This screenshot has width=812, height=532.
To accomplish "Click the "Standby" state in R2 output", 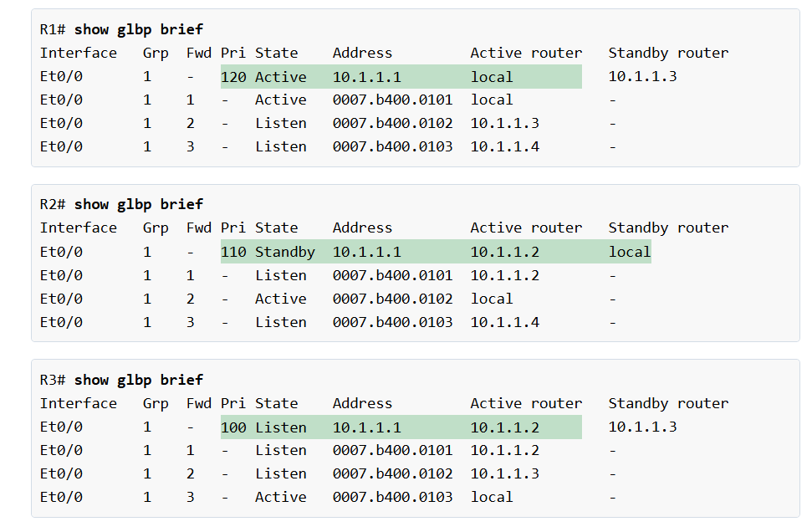I will (x=284, y=252).
